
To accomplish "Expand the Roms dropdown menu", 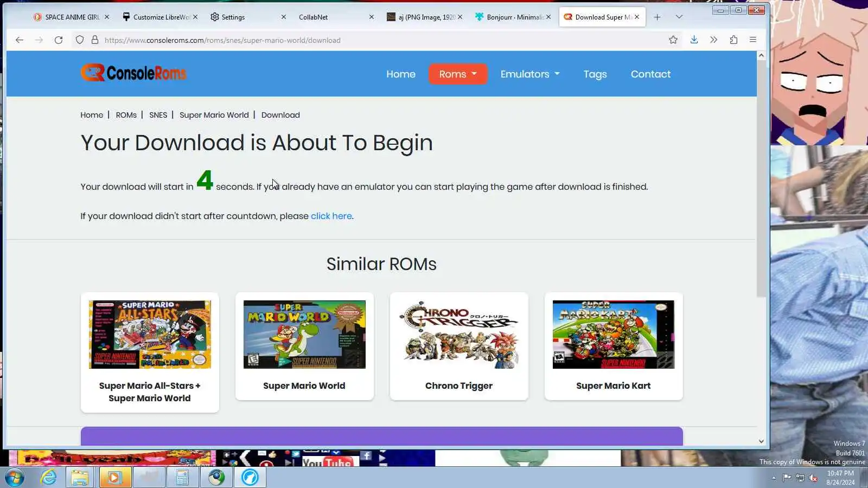I will pos(458,74).
